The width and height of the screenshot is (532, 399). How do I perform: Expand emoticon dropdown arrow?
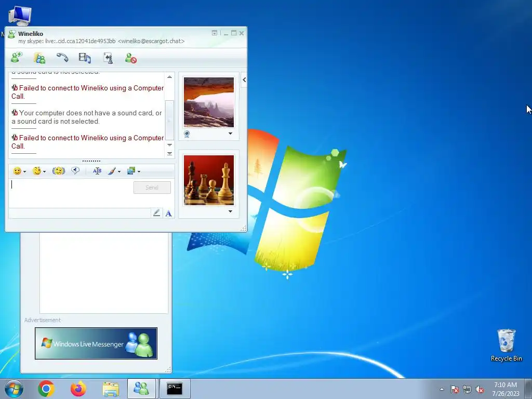pos(24,171)
